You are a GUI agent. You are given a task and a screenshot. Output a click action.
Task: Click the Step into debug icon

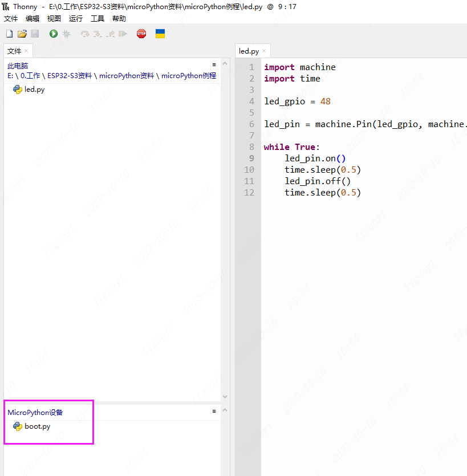point(98,34)
